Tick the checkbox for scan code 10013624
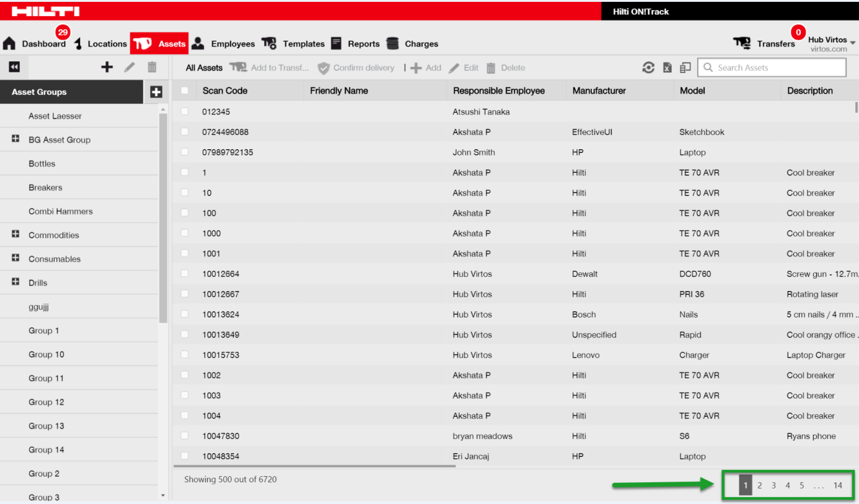This screenshot has height=504, width=859. point(184,314)
